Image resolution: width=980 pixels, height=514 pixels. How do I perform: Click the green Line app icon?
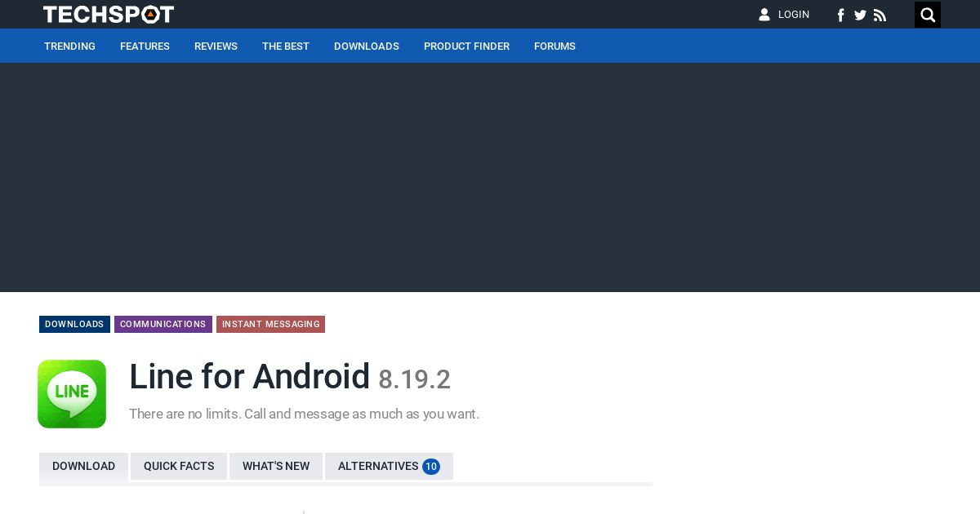tap(72, 394)
